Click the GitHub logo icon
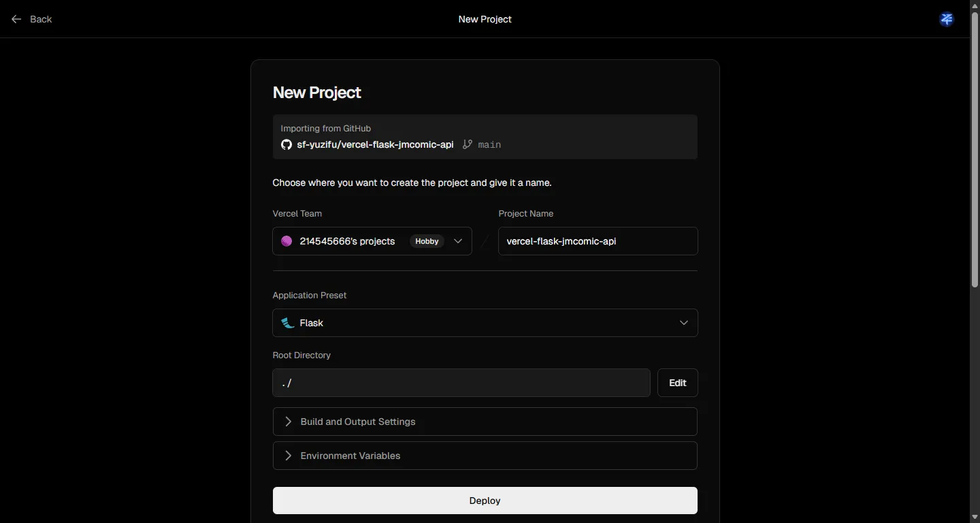 [x=287, y=144]
